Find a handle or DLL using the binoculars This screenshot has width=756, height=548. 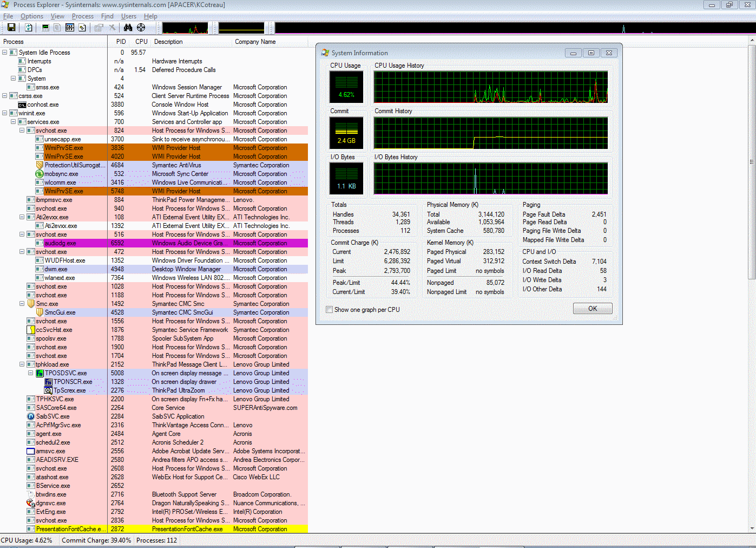pyautogui.click(x=129, y=27)
